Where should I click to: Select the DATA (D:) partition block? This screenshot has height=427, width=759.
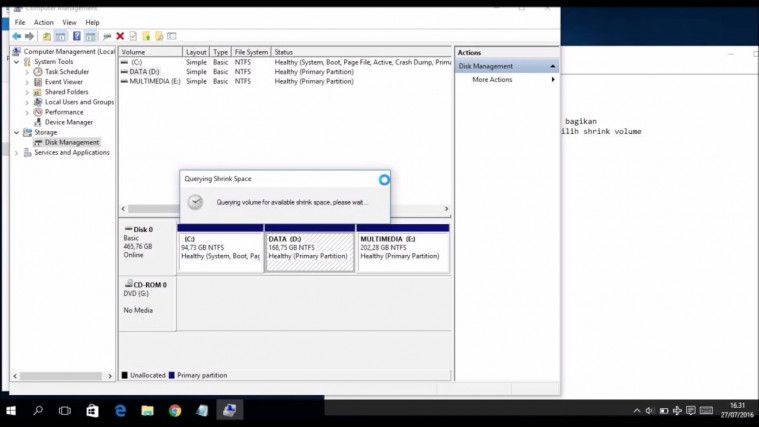click(310, 248)
